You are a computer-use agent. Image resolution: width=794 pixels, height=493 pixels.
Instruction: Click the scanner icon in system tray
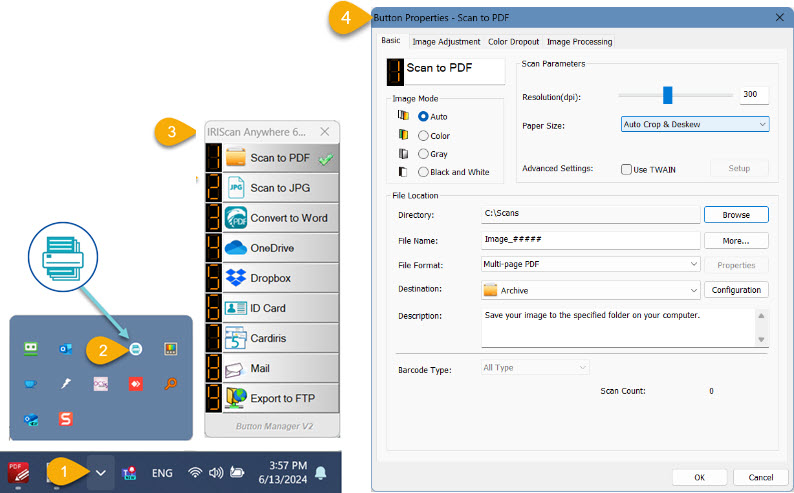(x=134, y=348)
